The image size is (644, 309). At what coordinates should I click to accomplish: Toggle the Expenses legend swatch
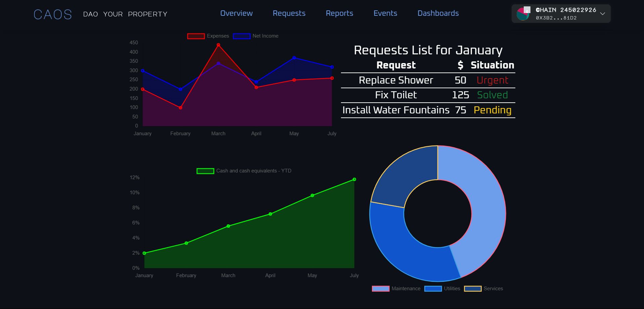click(196, 36)
